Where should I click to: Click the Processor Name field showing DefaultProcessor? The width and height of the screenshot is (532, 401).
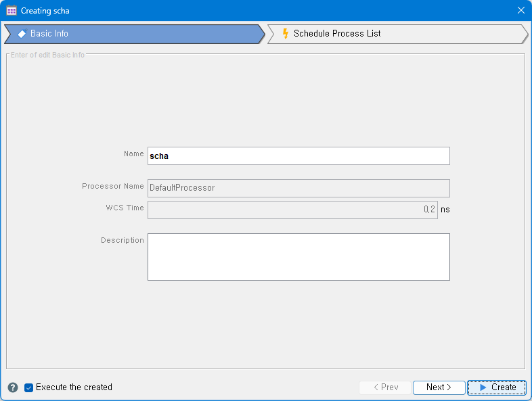coord(298,188)
